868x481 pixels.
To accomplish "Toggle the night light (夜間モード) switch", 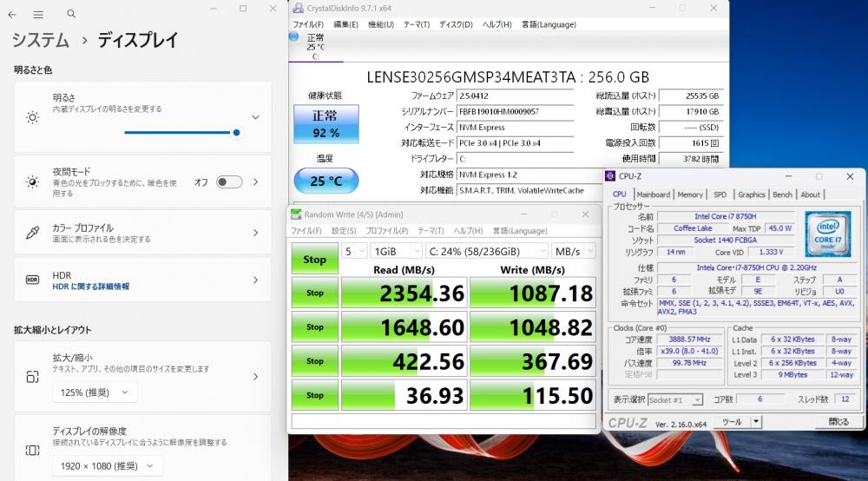I will pos(229,181).
